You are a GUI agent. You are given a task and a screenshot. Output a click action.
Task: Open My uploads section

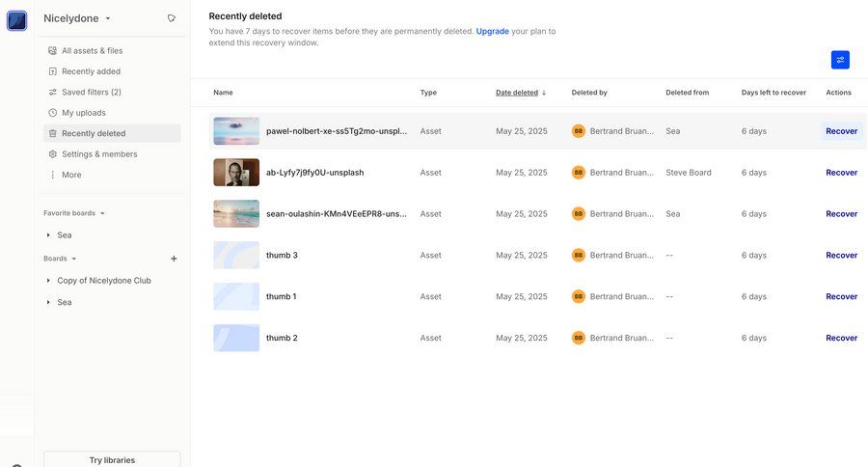point(83,113)
